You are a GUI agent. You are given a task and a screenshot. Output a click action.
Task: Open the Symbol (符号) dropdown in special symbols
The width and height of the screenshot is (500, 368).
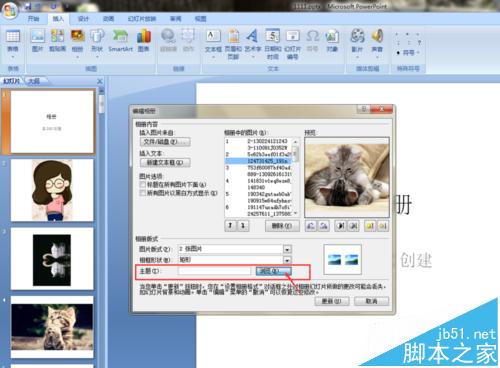click(x=408, y=52)
